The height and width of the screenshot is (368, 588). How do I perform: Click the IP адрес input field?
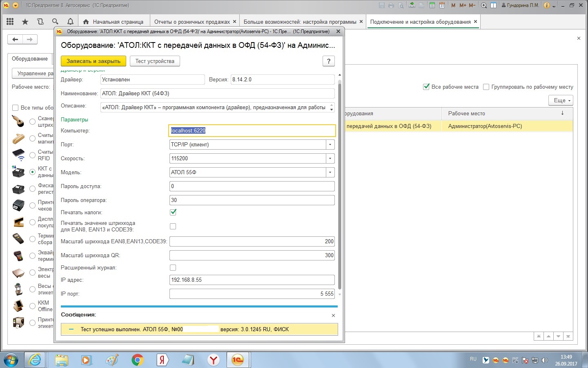click(x=252, y=280)
